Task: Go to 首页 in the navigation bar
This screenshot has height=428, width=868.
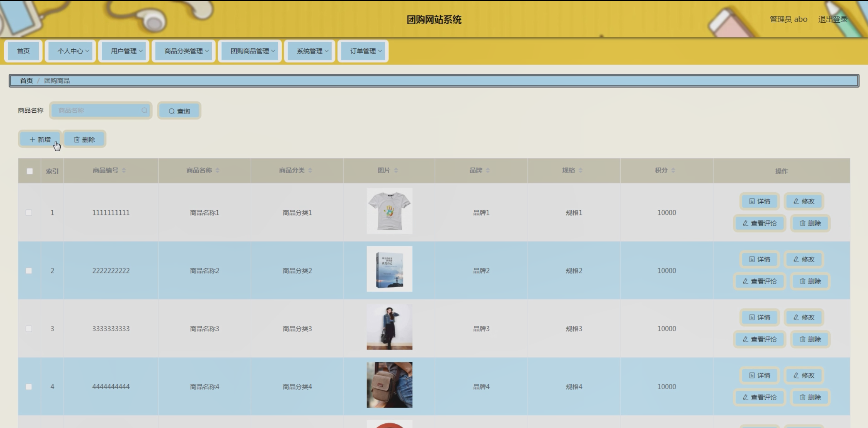Action: (x=23, y=51)
